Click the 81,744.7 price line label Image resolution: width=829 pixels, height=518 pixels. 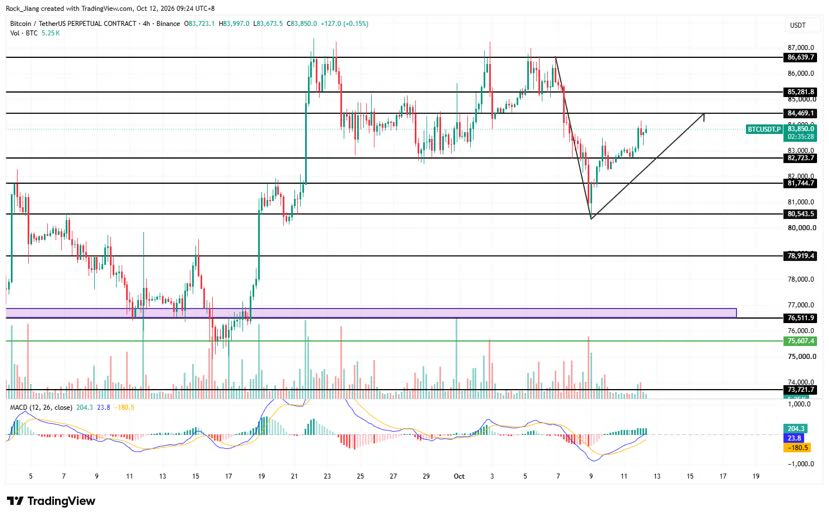pos(800,183)
